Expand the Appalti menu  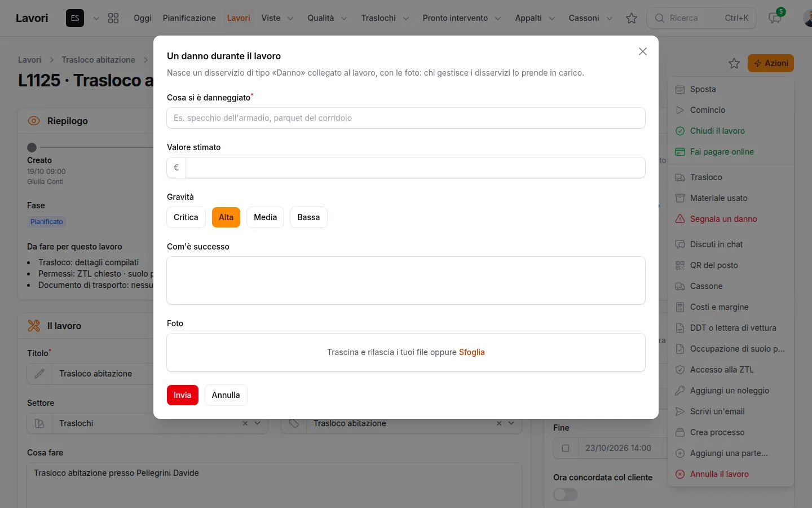[535, 18]
